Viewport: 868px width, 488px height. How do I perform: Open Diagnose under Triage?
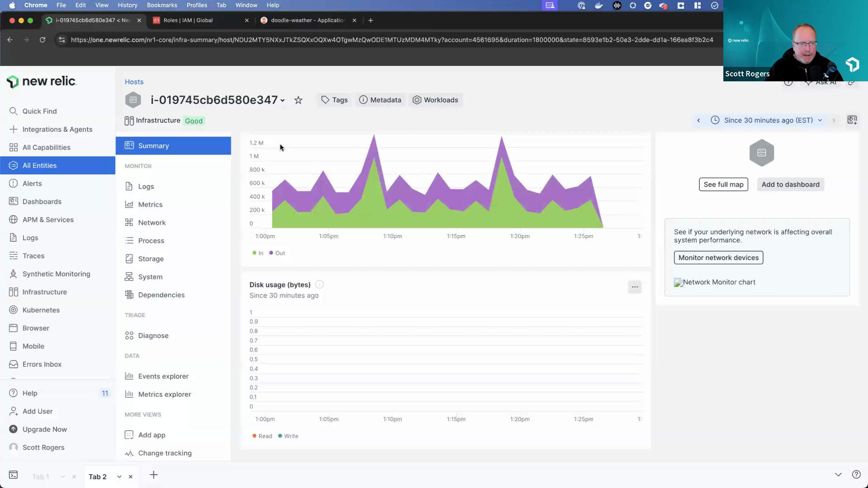click(x=153, y=336)
